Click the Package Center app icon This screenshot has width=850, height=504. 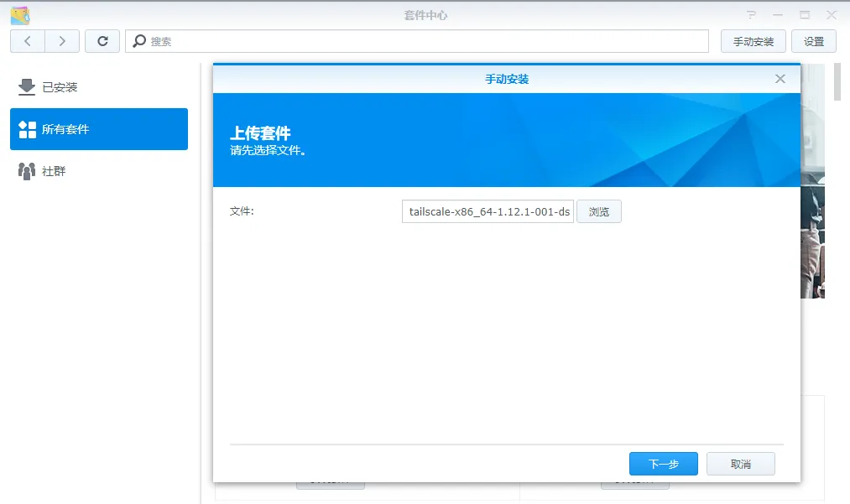20,16
